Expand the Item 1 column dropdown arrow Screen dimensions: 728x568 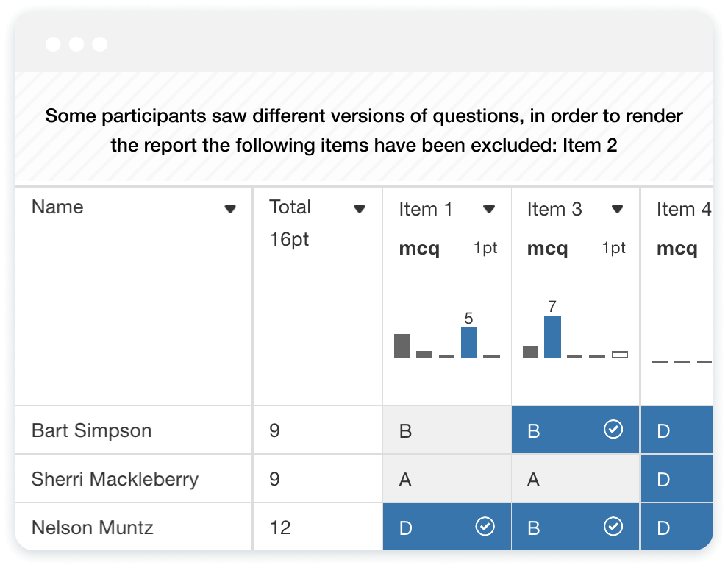pos(489,210)
